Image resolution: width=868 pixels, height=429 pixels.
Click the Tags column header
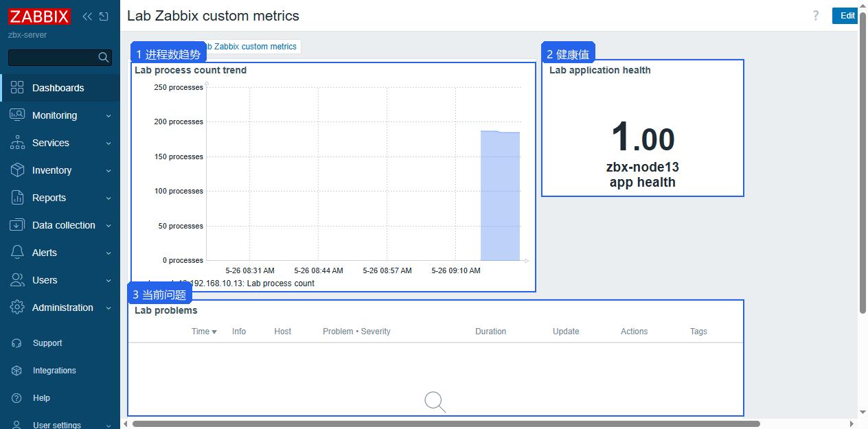(698, 332)
